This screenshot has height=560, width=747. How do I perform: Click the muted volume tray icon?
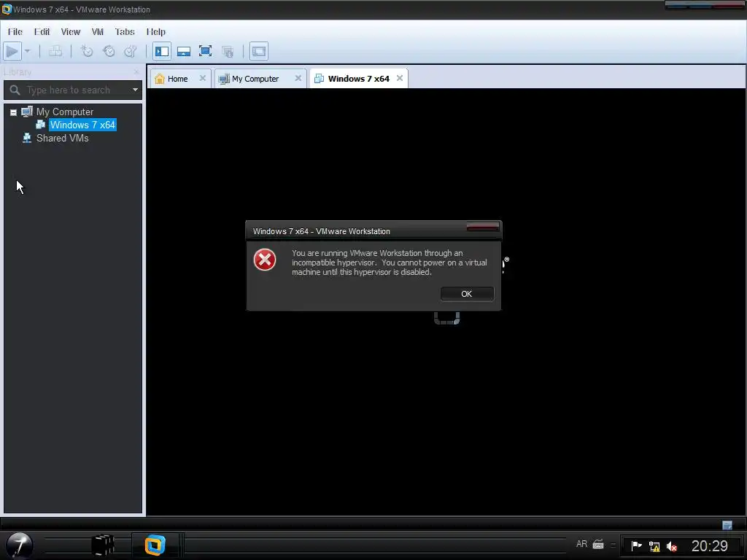click(x=672, y=546)
